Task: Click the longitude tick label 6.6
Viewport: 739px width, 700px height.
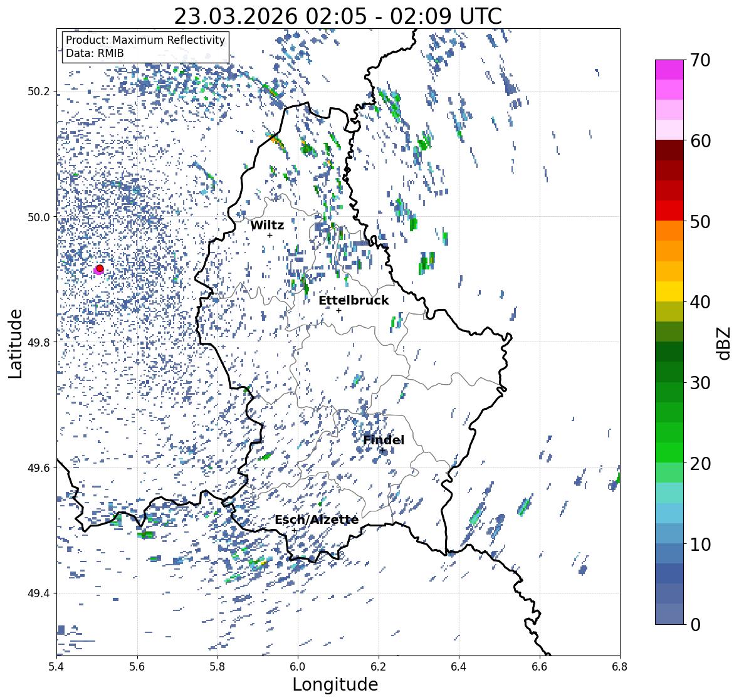Action: tap(539, 667)
